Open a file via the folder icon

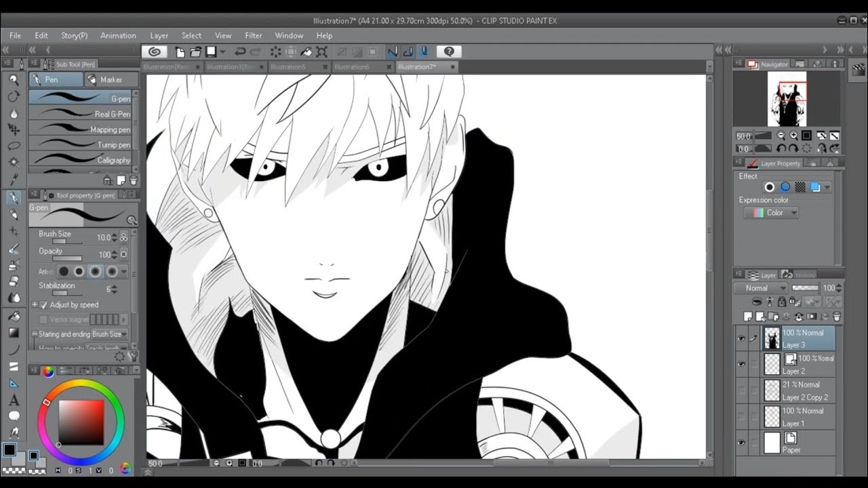[x=195, y=52]
